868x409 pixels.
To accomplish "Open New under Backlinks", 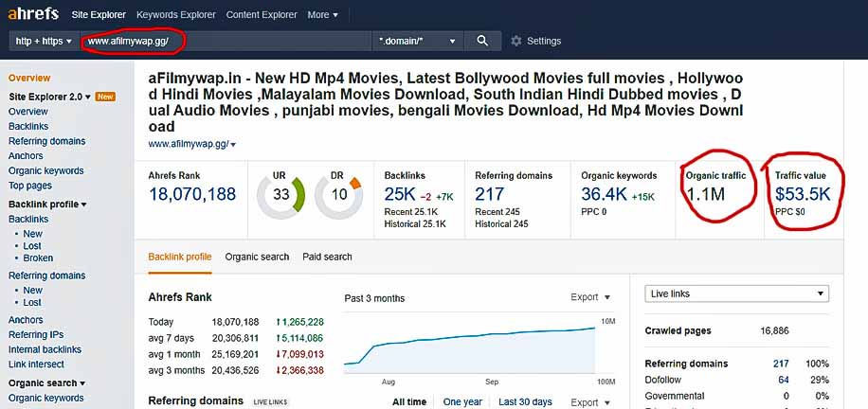I will [x=32, y=234].
